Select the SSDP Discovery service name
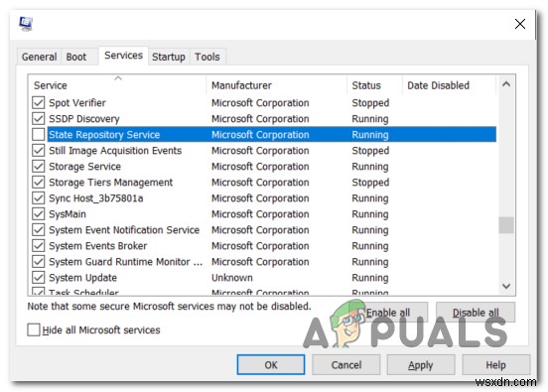The image size is (548, 392). [x=84, y=119]
